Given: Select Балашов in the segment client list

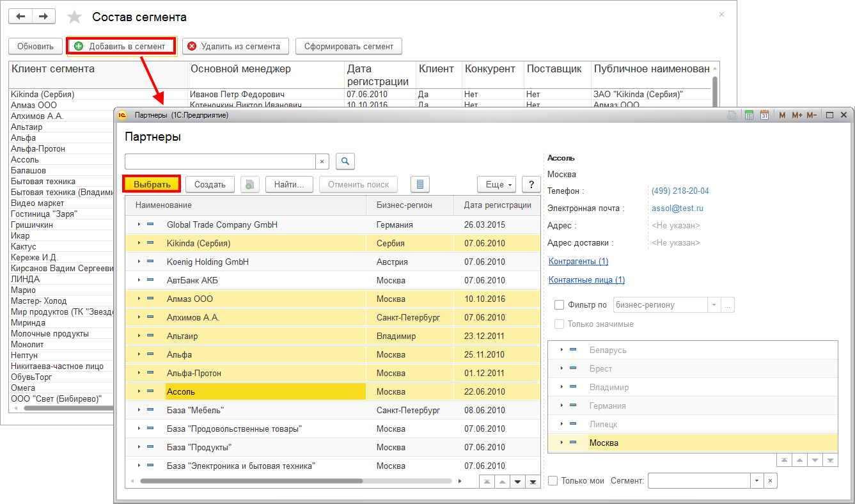Looking at the screenshot, I should (28, 171).
